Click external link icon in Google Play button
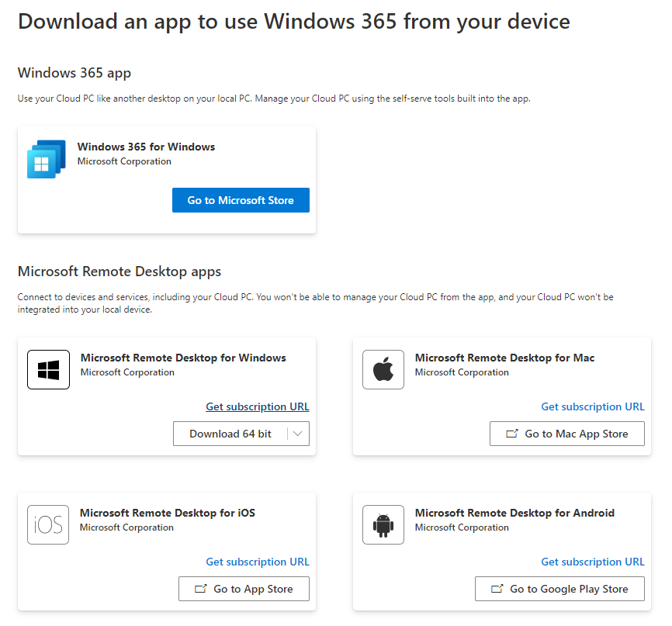 (497, 589)
